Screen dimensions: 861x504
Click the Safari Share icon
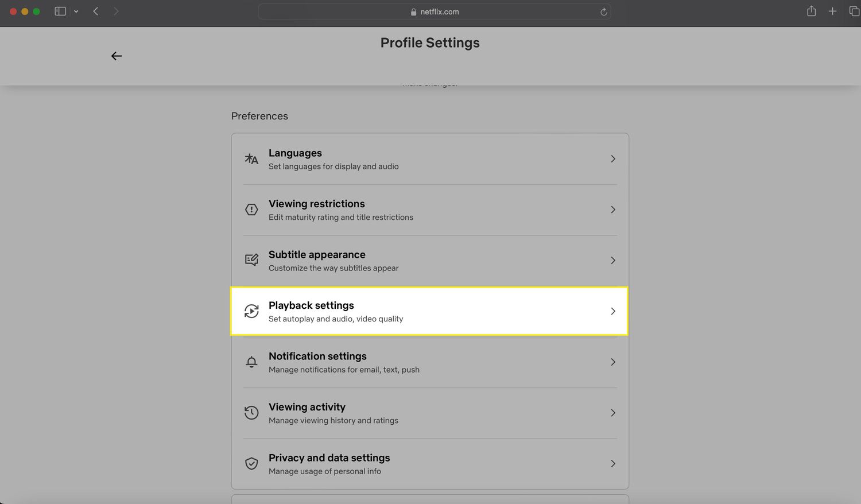pos(811,11)
